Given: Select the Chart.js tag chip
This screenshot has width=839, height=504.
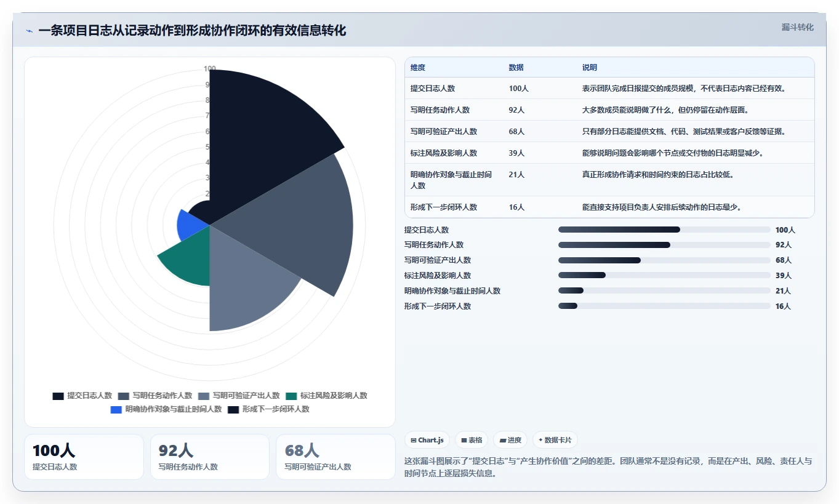Looking at the screenshot, I should [x=427, y=440].
